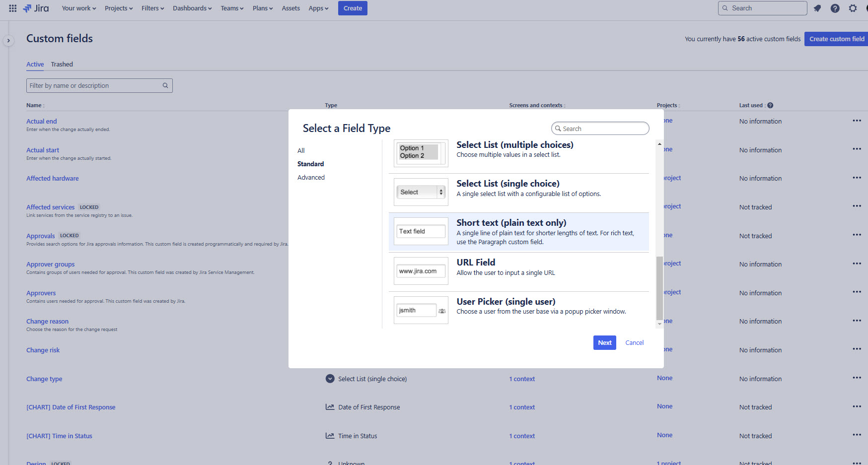Sort by Screens and contexts column

[537, 105]
